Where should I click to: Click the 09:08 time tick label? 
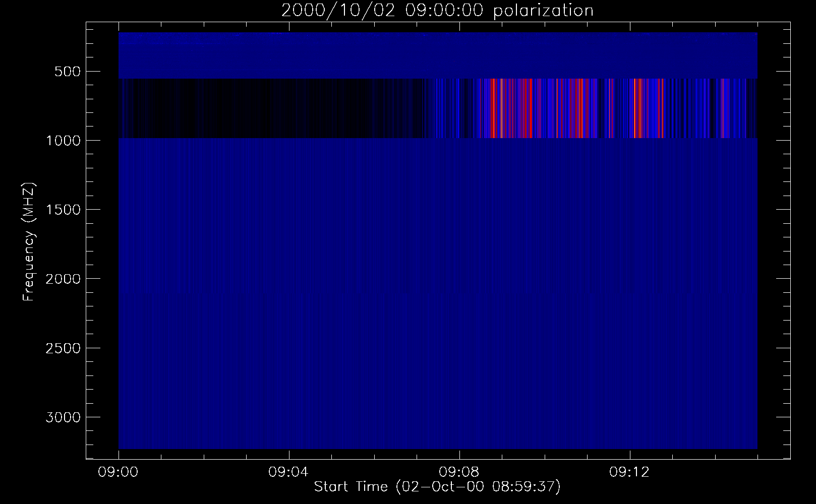(459, 473)
